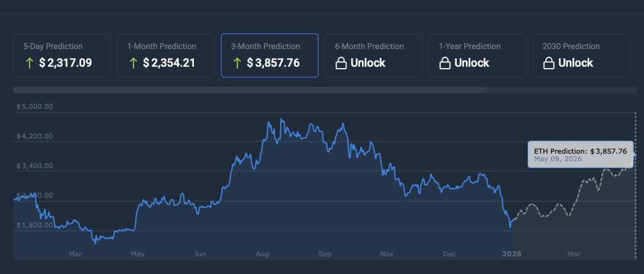Click the green up arrow beside $2,354.21
The image size is (644, 274).
pyautogui.click(x=133, y=63)
